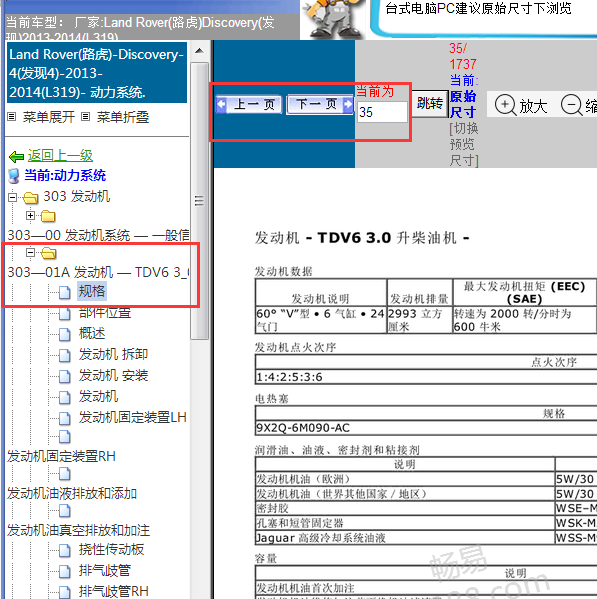This screenshot has height=599, width=597.
Task: Open the 发动机 安装 document
Action: 113,375
